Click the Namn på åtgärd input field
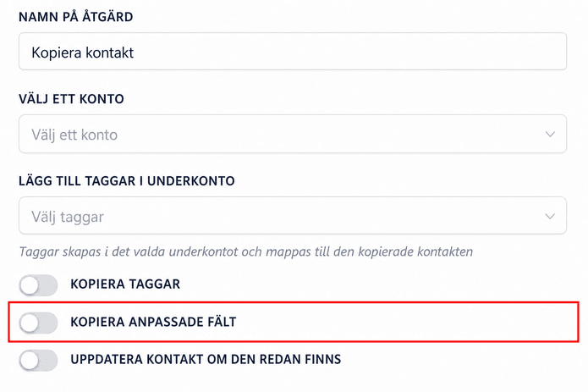The width and height of the screenshot is (588, 392). pyautogui.click(x=293, y=52)
